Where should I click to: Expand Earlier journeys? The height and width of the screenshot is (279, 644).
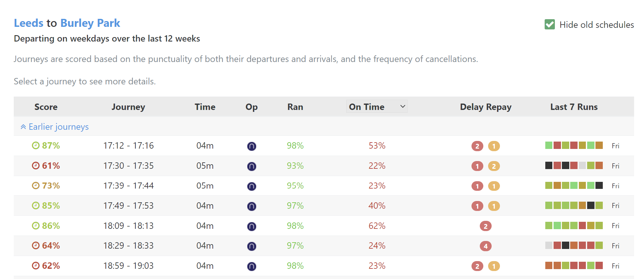(55, 127)
